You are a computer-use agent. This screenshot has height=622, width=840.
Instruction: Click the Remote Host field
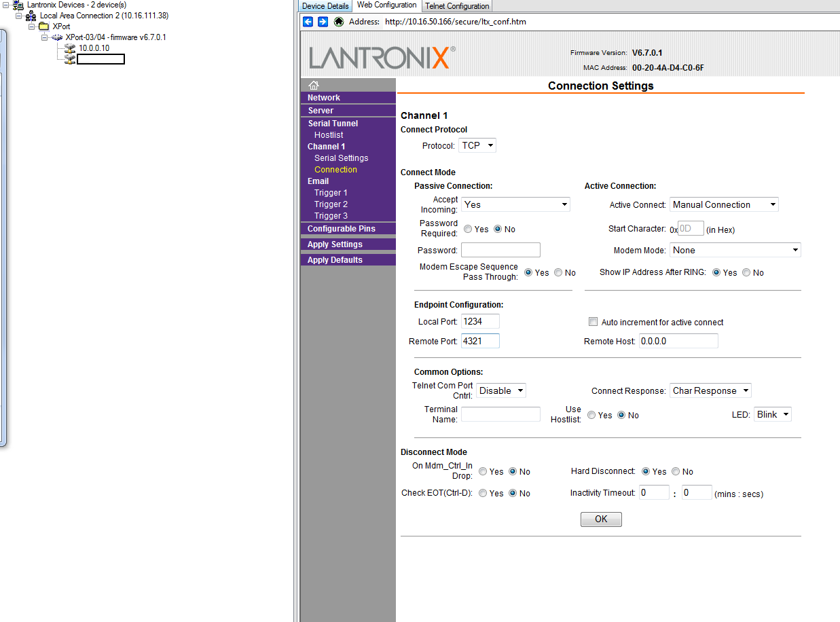pyautogui.click(x=678, y=341)
